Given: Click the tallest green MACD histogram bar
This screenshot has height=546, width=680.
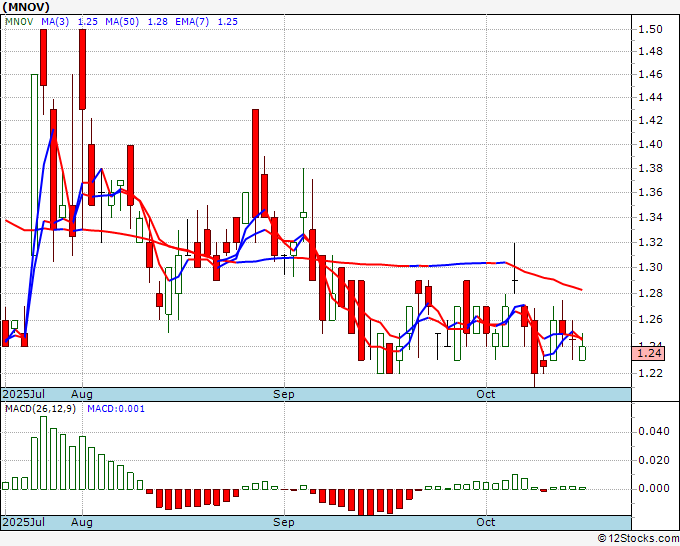Looking at the screenshot, I should 43,452.
